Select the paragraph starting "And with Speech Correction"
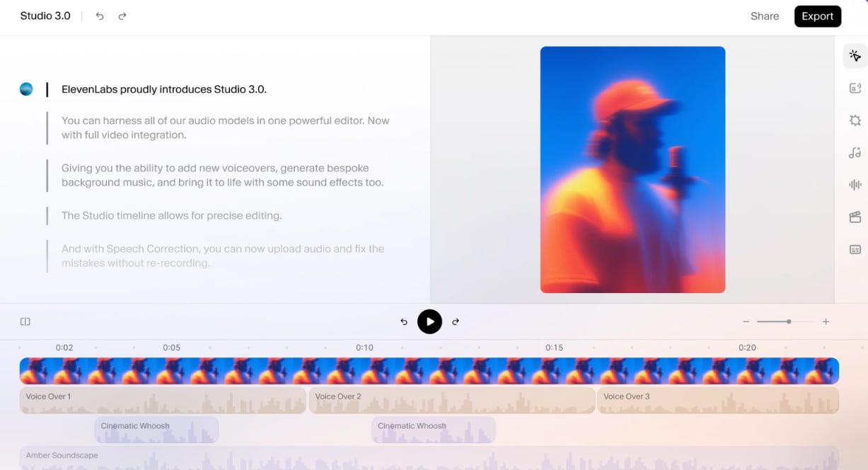This screenshot has width=868, height=470. (x=223, y=256)
